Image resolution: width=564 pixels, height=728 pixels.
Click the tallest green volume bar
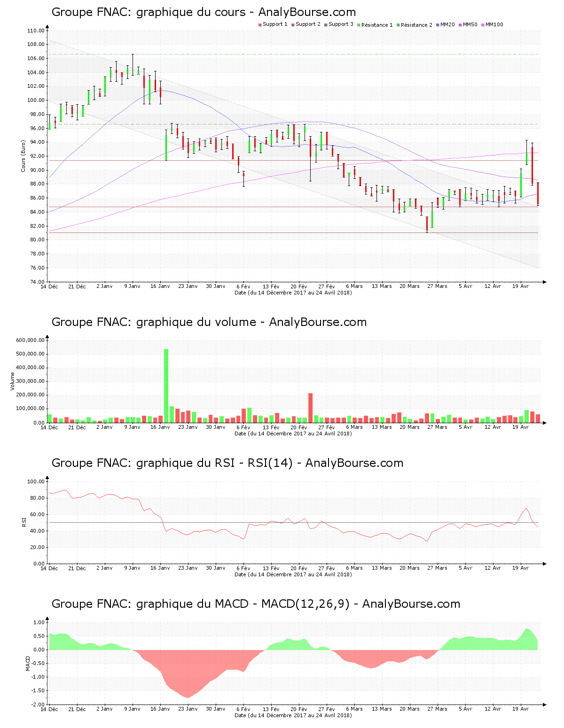(x=166, y=386)
